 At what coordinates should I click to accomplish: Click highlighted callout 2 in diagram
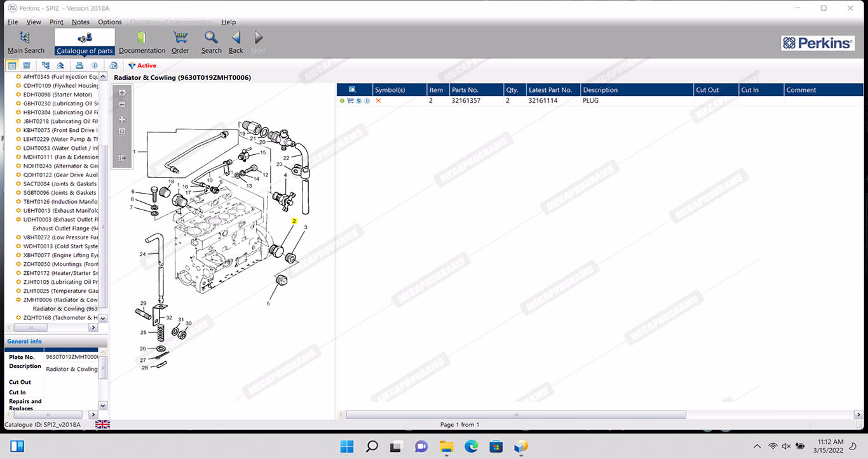click(x=294, y=221)
